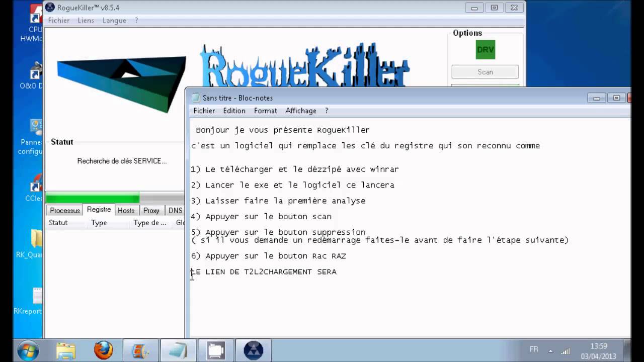Open the RogueKiller Liens menu
The height and width of the screenshot is (362, 644).
pos(86,21)
